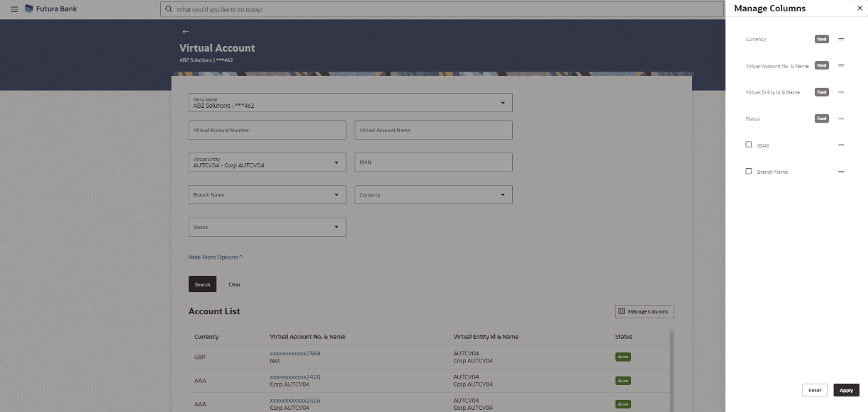Click the back arrow above Virtual Account
The height and width of the screenshot is (412, 868).
(186, 31)
